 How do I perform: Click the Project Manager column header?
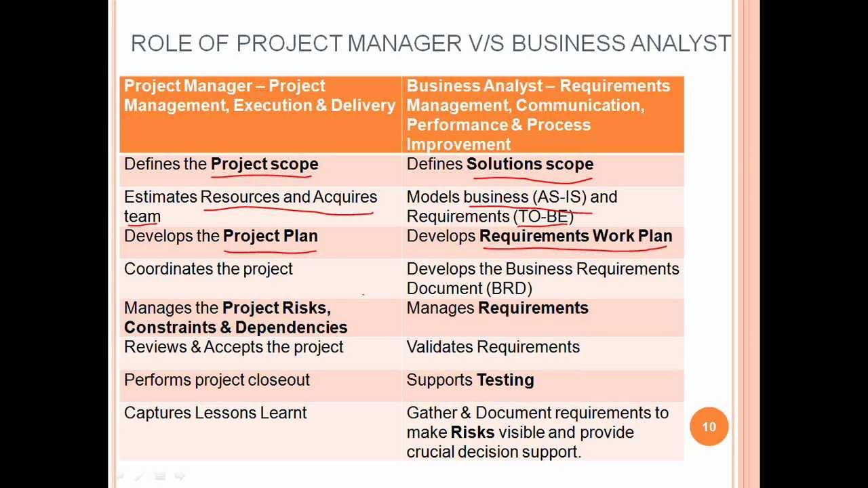260,96
